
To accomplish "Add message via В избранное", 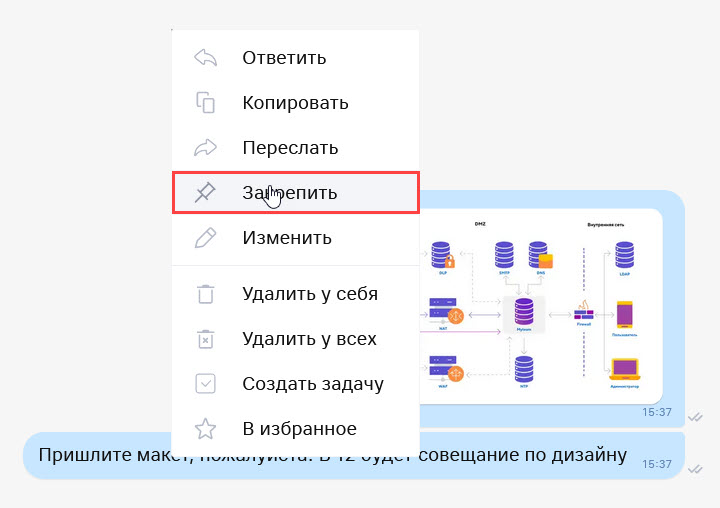I will point(299,429).
